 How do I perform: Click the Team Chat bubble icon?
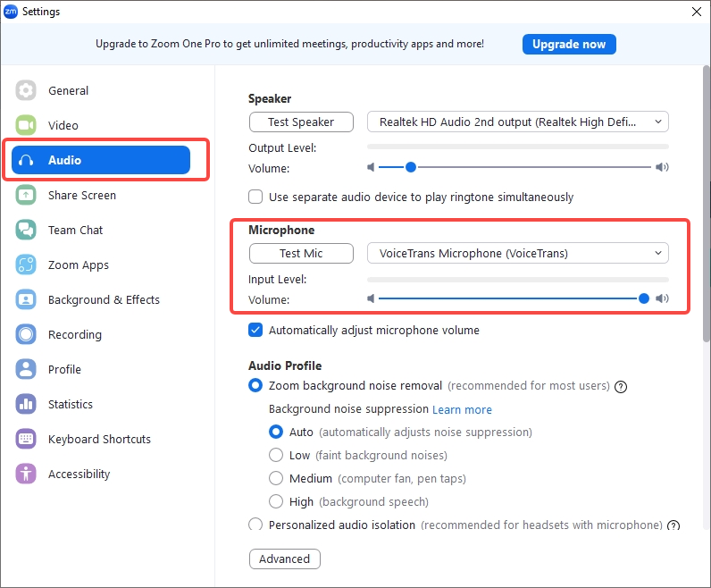26,230
